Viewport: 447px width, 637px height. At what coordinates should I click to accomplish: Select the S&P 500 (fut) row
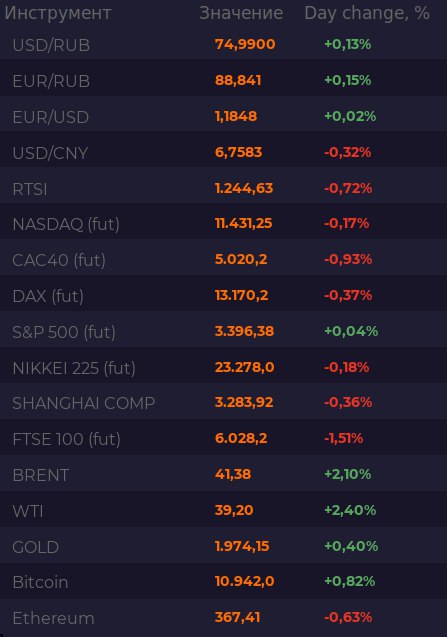[x=224, y=332]
